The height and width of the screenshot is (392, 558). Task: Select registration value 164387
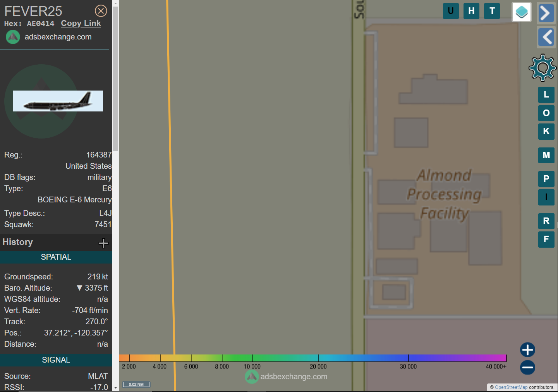[99, 155]
